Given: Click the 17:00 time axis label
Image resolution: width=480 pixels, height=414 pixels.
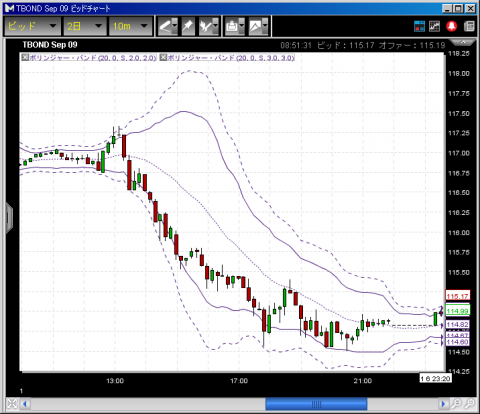Looking at the screenshot, I should coord(239,381).
